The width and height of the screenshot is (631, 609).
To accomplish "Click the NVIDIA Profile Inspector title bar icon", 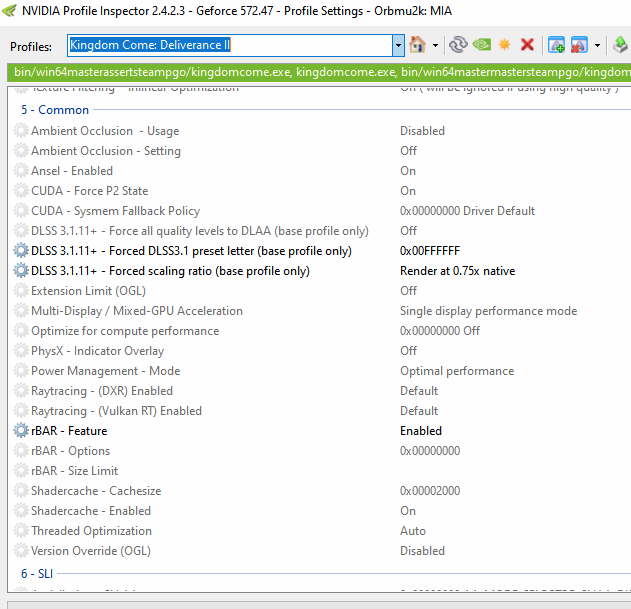I will [x=9, y=10].
